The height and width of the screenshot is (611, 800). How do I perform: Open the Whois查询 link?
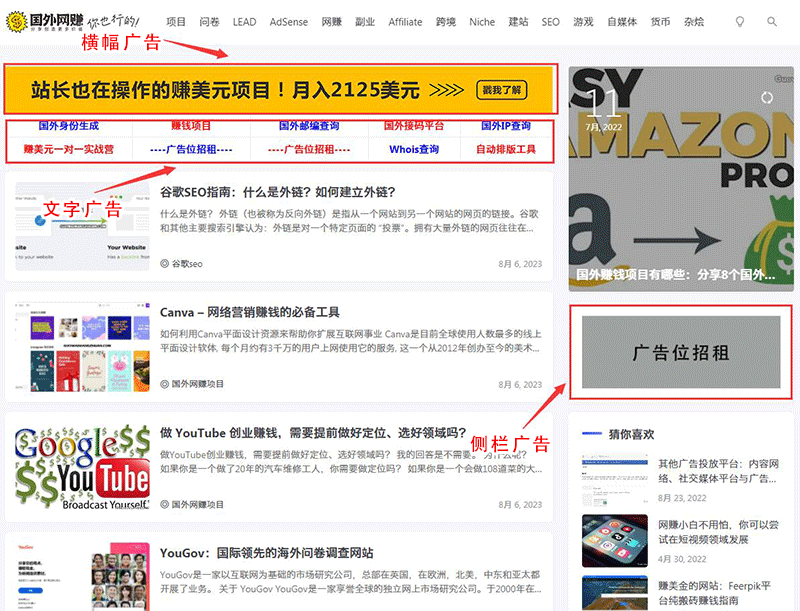[414, 149]
